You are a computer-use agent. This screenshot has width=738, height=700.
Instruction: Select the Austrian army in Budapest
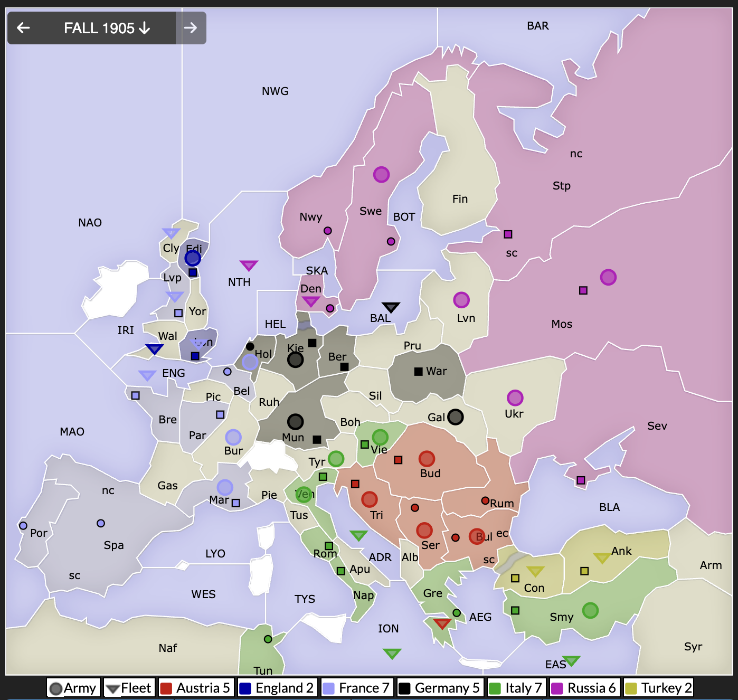427,459
